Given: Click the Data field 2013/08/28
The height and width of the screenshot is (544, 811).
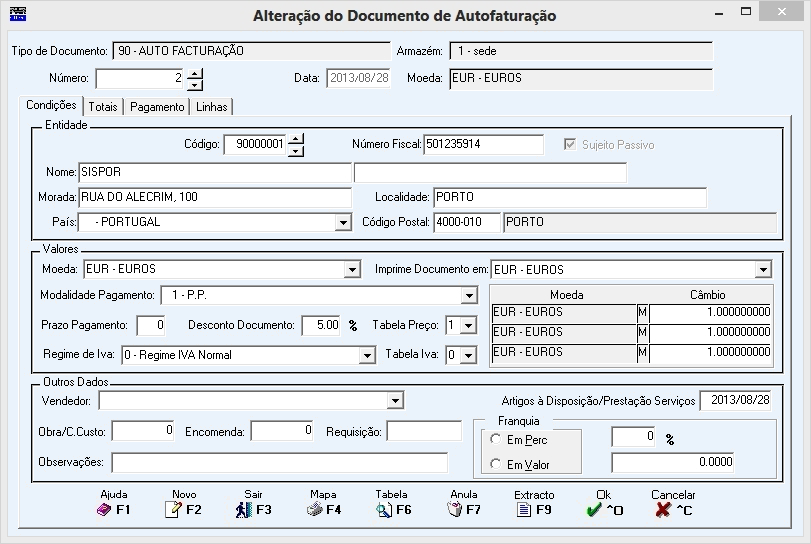Looking at the screenshot, I should pyautogui.click(x=358, y=79).
